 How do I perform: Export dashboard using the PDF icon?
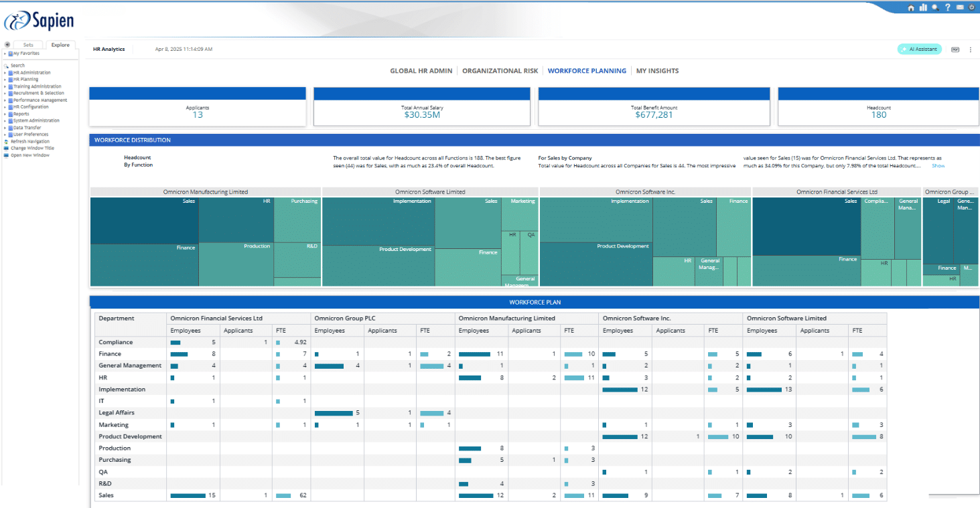pos(955,50)
